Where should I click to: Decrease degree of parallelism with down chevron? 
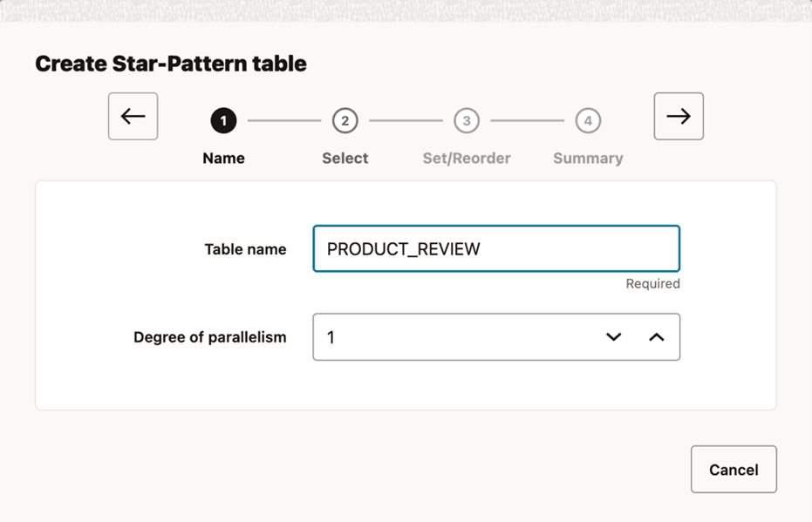pos(614,337)
